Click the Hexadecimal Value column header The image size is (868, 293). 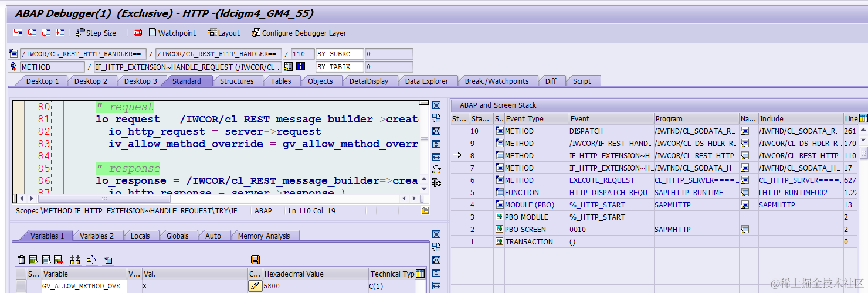click(316, 274)
